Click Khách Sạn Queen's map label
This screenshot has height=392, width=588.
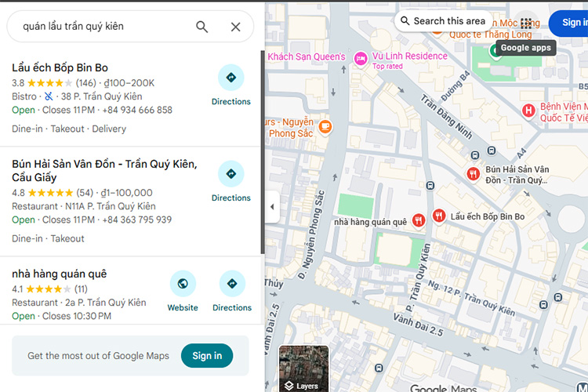307,56
